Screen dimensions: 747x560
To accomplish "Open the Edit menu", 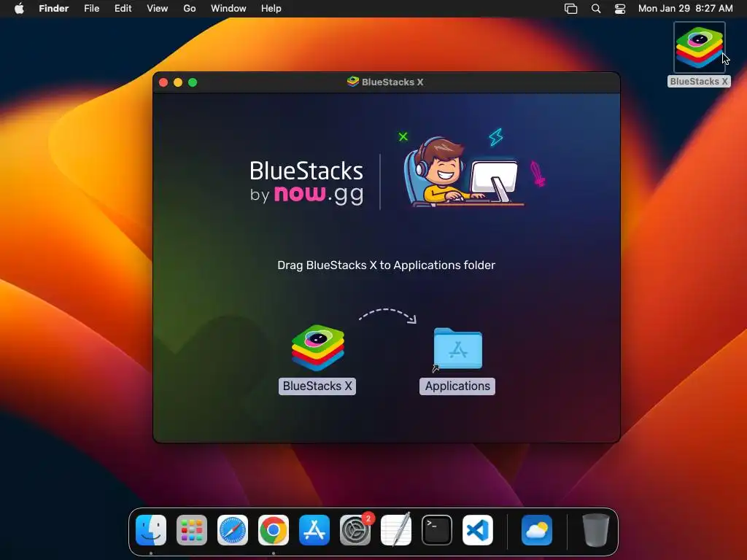I will point(123,9).
